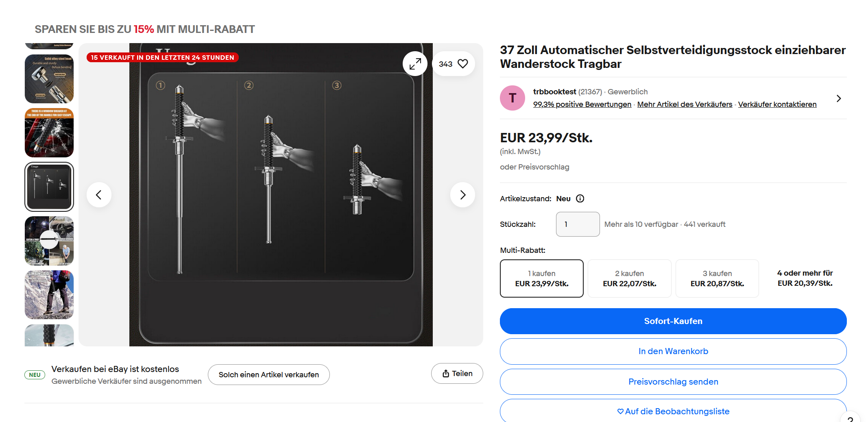This screenshot has height=422, width=868.
Task: View the window breaker thumbnail image
Action: click(49, 133)
